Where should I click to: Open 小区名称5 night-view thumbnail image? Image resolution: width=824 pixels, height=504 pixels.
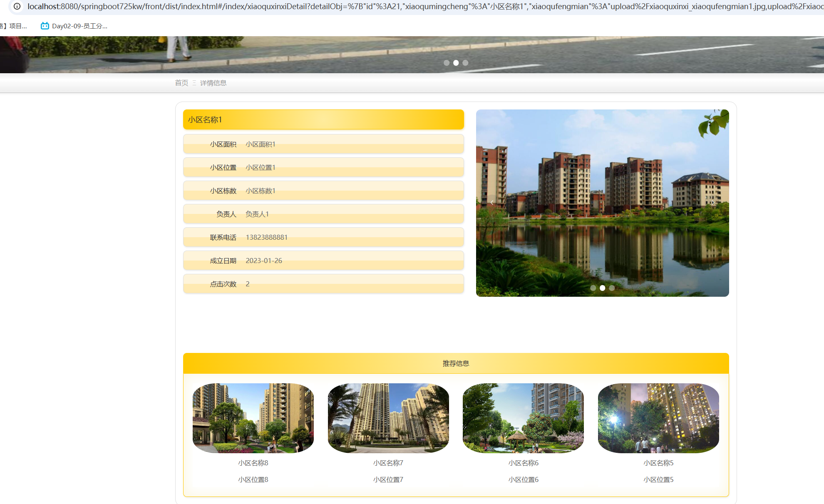[658, 418]
